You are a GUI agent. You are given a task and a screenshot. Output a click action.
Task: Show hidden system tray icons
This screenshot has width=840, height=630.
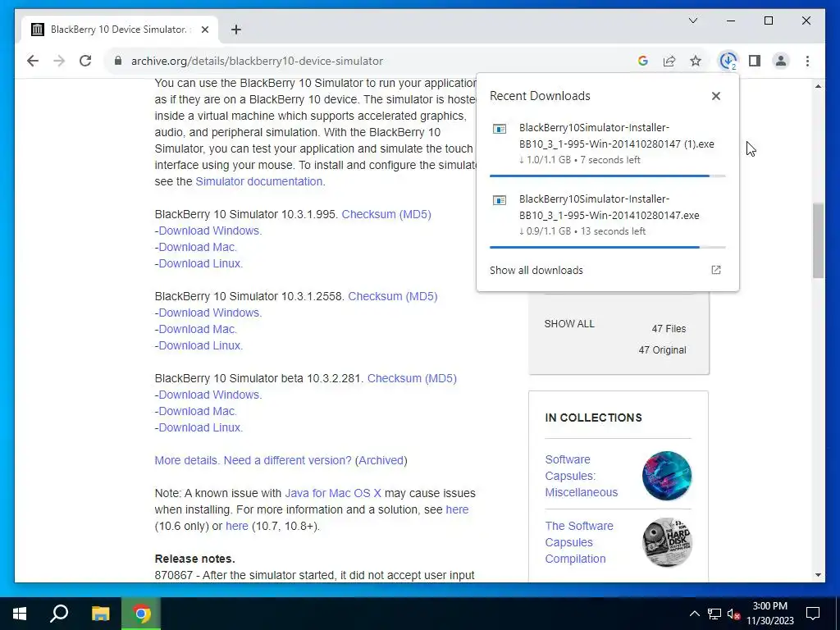[694, 614]
